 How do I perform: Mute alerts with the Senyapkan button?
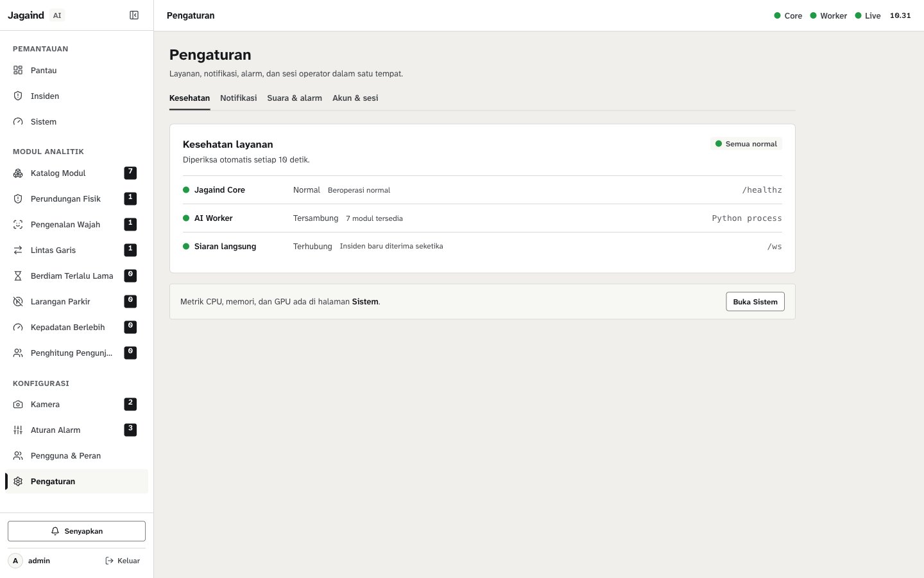pos(76,531)
